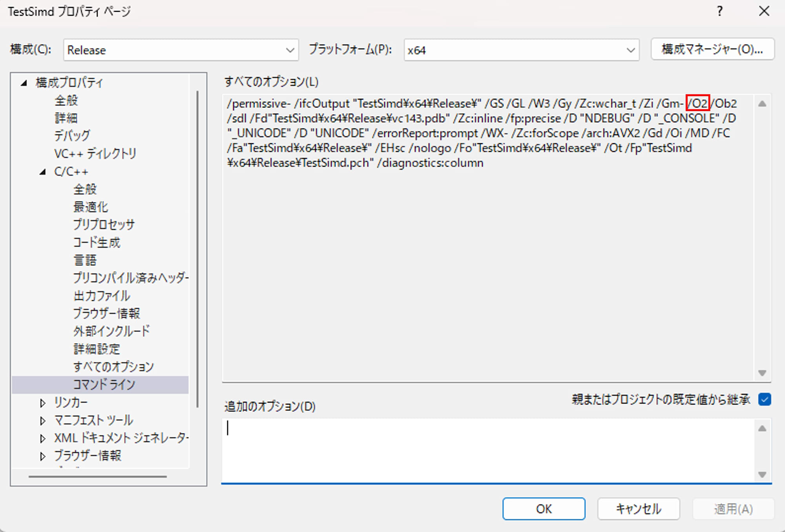Expand the リンカー tree node
The width and height of the screenshot is (785, 532).
[x=43, y=402]
